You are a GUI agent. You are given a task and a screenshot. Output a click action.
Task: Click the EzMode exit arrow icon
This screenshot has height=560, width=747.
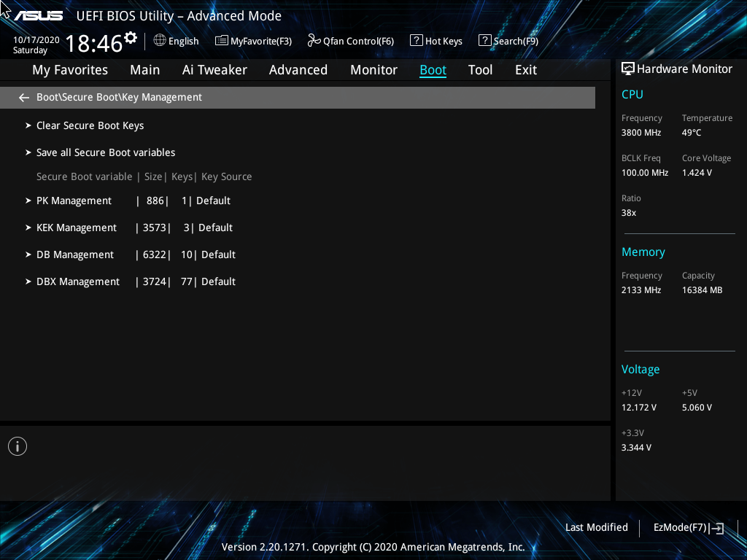[716, 528]
